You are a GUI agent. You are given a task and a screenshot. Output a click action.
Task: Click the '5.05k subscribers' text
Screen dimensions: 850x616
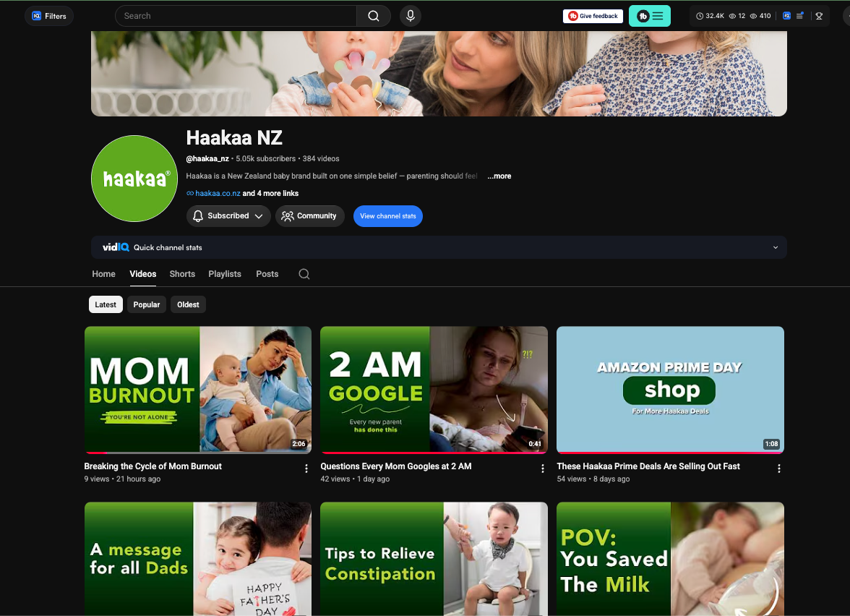tap(266, 159)
